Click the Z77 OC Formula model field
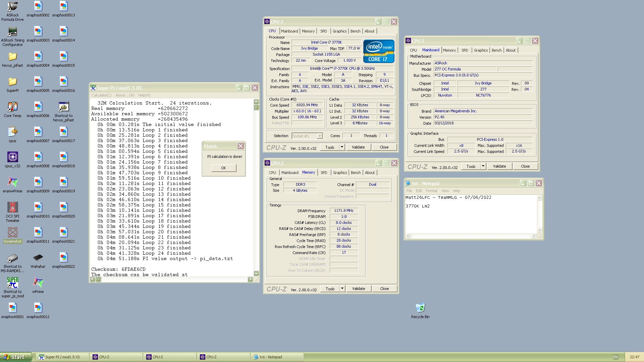Screen dimensions: 644x362 pos(465,69)
